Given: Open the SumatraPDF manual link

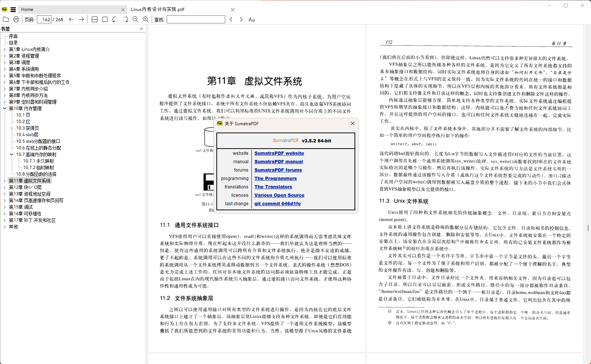Looking at the screenshot, I should point(278,161).
